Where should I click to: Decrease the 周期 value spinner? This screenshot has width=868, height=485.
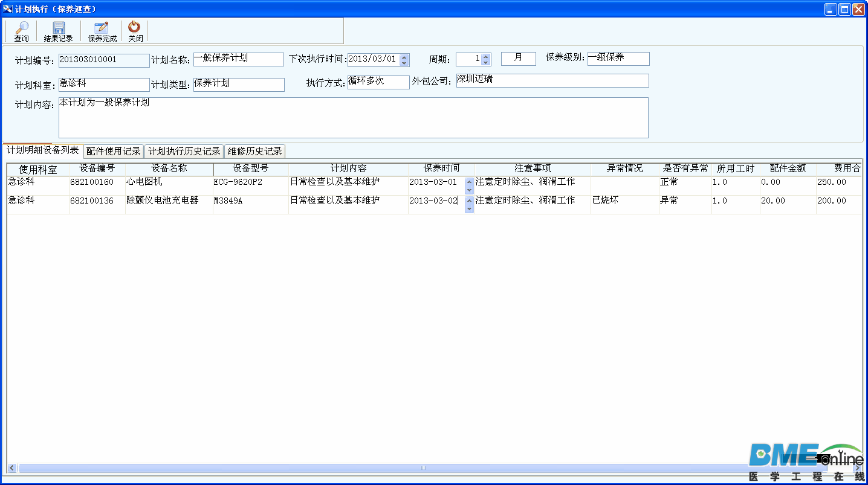[x=486, y=62]
